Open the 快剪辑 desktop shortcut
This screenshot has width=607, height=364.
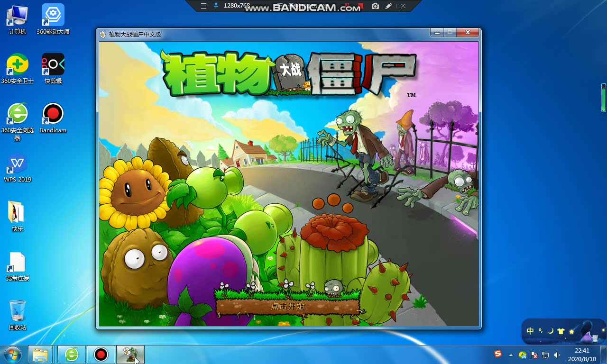tap(53, 69)
